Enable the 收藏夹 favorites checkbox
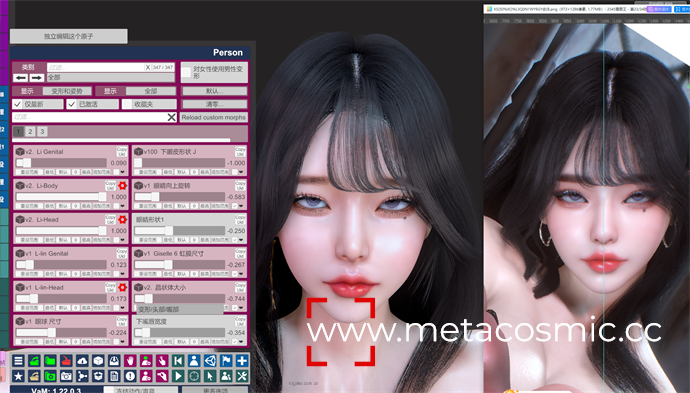The width and height of the screenshot is (690, 393). pos(127,104)
